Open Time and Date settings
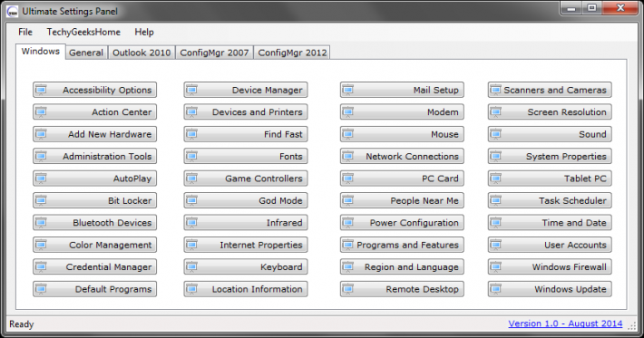Viewport: 644px width, 338px height. [x=550, y=223]
